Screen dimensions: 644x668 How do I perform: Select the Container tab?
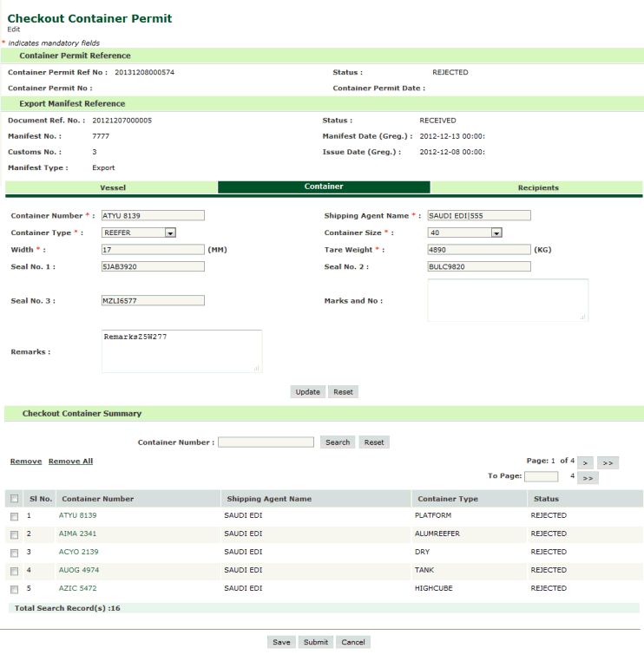point(324,187)
